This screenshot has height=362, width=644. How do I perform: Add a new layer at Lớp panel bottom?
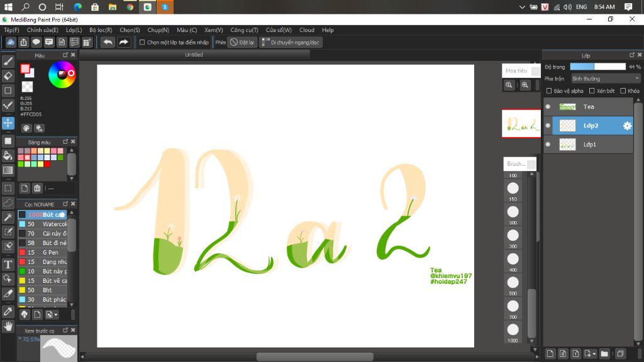pos(550,353)
